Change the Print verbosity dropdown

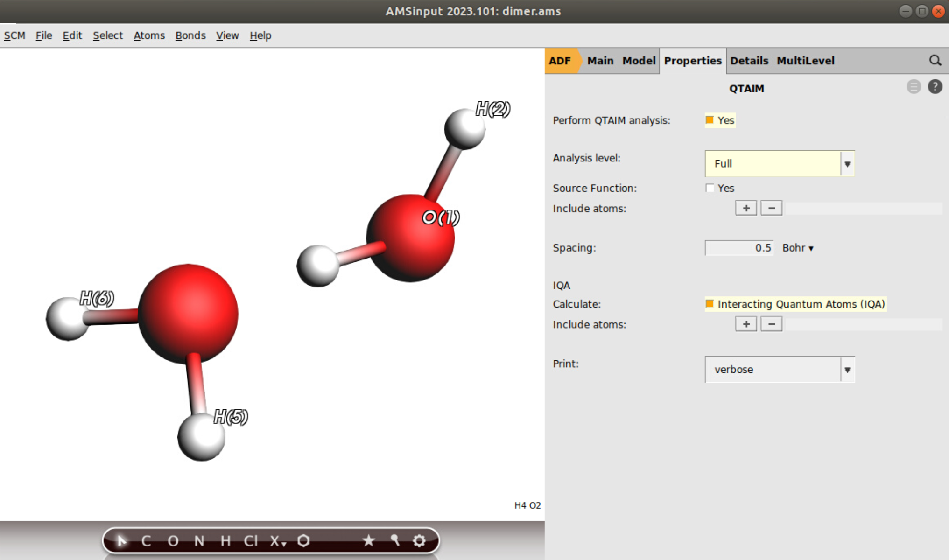[848, 370]
